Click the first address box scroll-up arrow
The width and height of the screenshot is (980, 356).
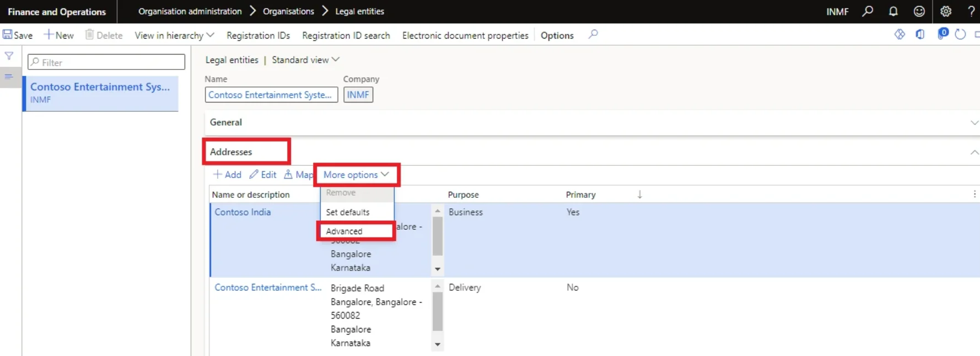pos(438,211)
